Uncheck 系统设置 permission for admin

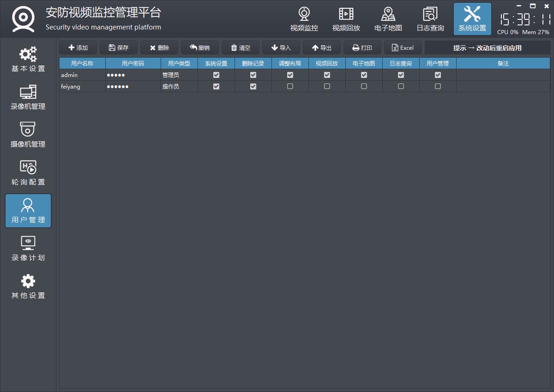(216, 75)
